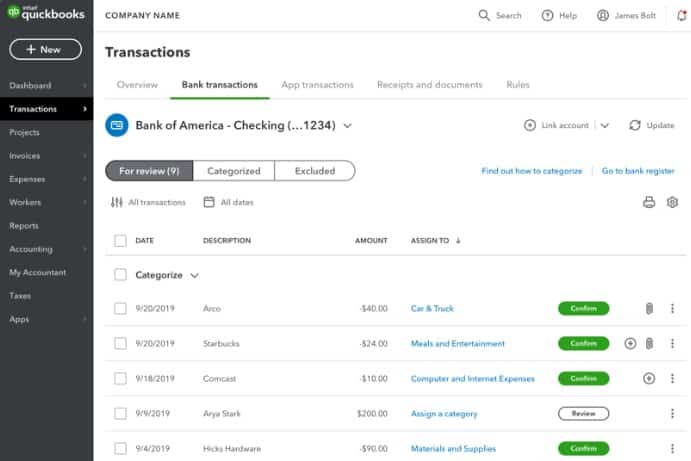Open the three-dot menu for Starbucks
This screenshot has height=461, width=691.
[672, 343]
